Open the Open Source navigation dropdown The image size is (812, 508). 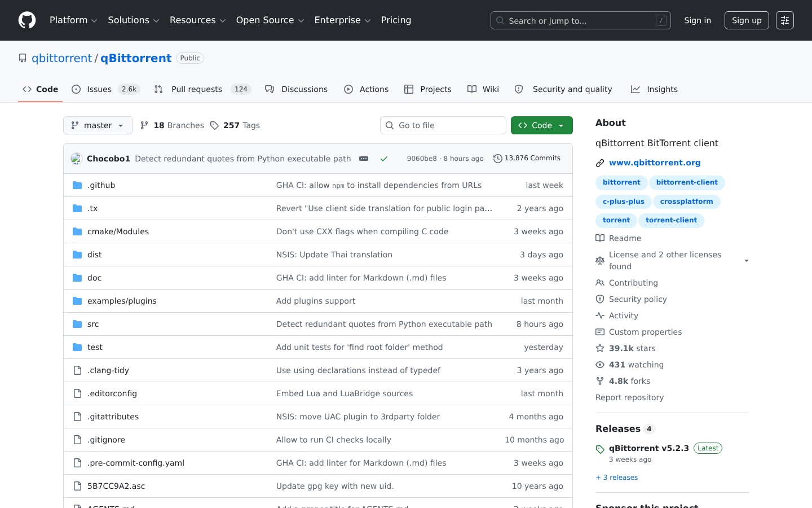(x=270, y=20)
